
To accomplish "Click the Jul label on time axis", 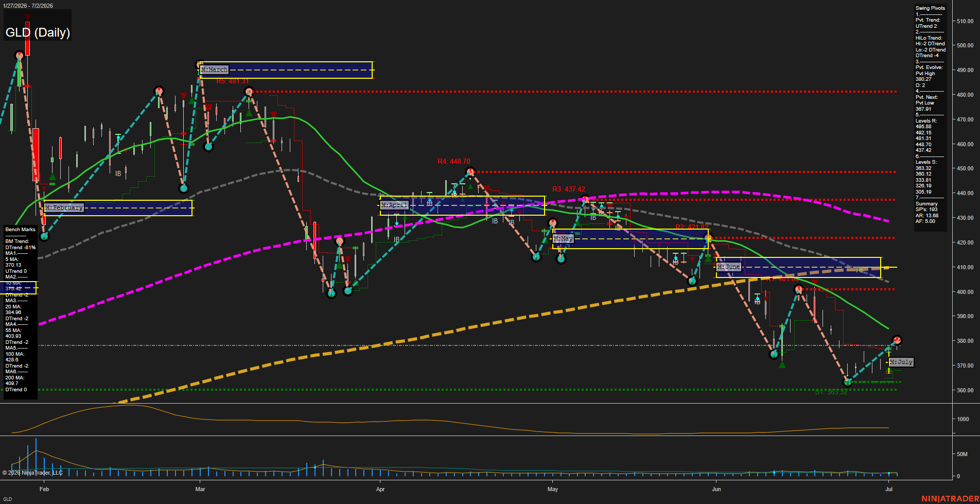I will [889, 489].
